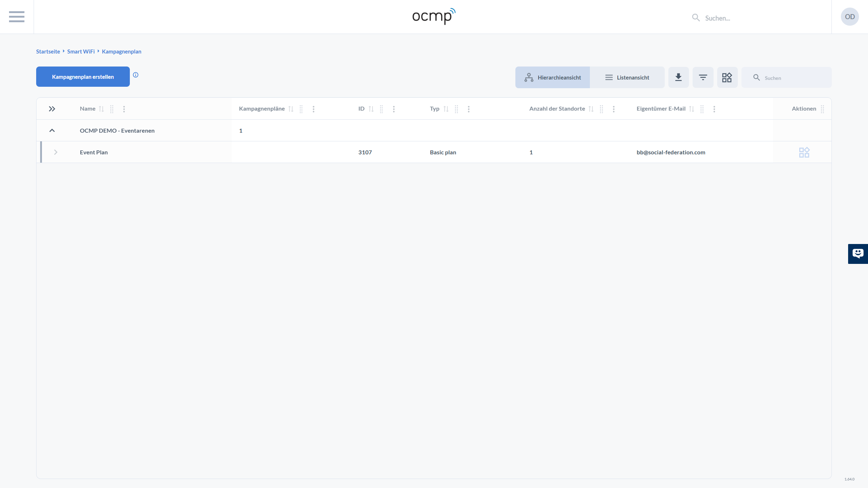The image size is (868, 488).
Task: Click the column layout widgets icon
Action: 727,77
